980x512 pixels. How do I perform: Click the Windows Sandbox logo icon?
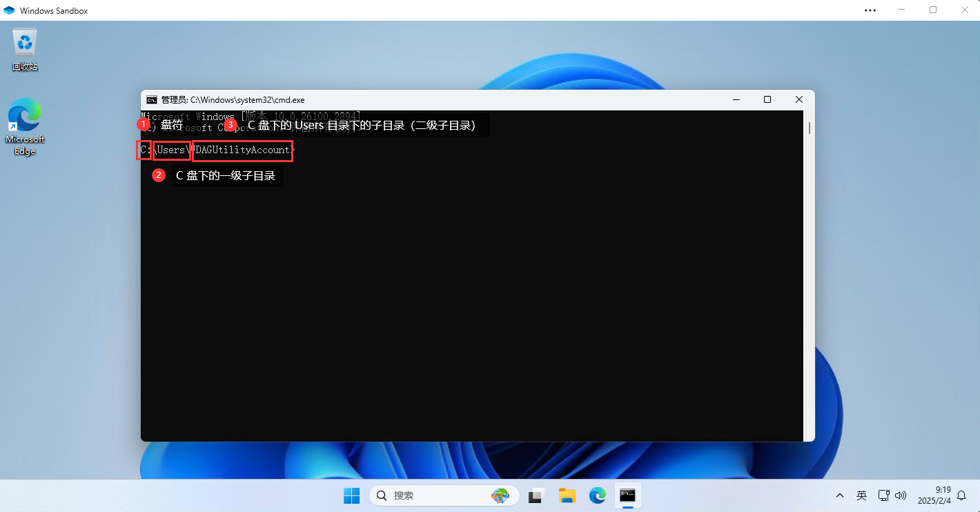point(9,10)
